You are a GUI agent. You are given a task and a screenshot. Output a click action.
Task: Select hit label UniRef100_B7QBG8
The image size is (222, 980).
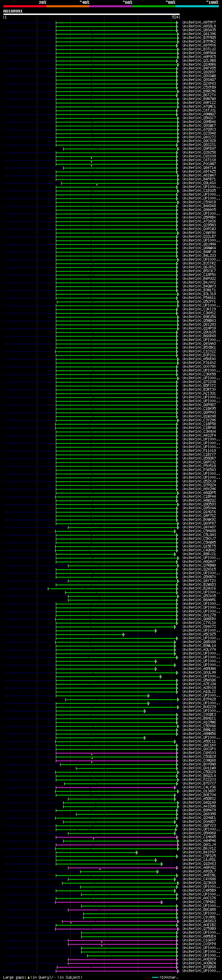[x=199, y=967]
